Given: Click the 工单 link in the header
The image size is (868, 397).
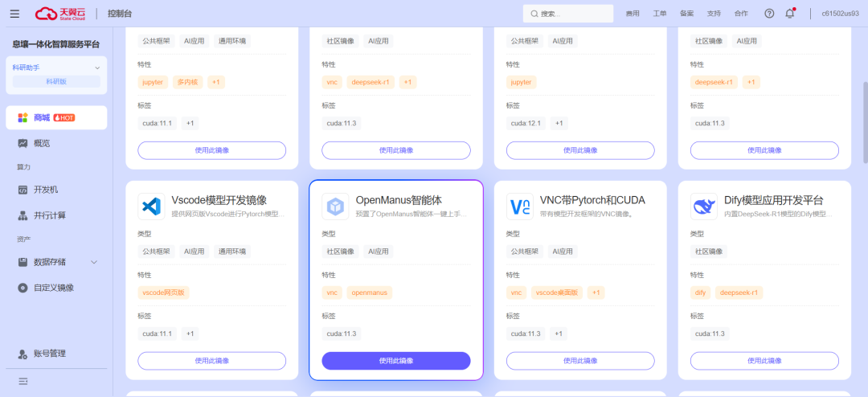Looking at the screenshot, I should click(660, 14).
